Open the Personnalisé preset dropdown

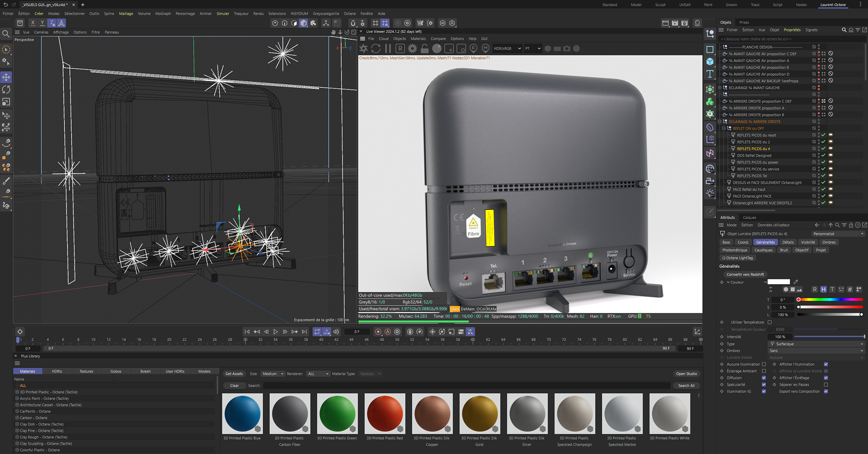838,234
